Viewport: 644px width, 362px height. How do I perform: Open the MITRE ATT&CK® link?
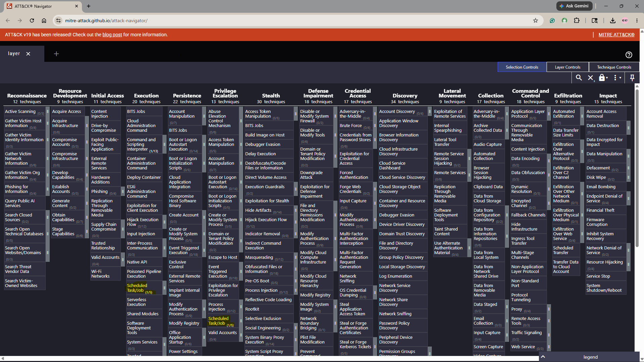click(616, 35)
